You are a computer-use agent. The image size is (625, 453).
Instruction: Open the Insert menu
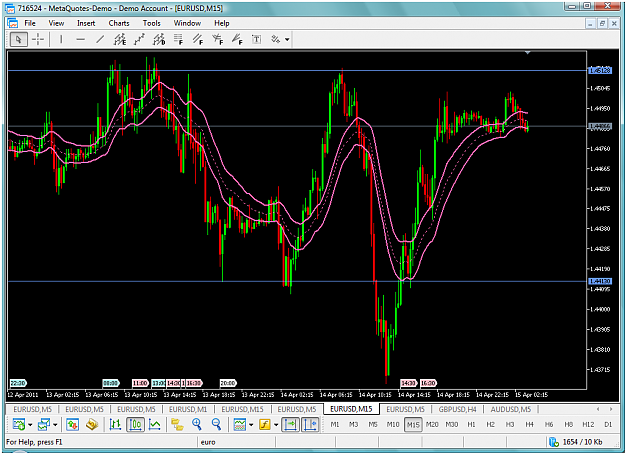(x=86, y=23)
